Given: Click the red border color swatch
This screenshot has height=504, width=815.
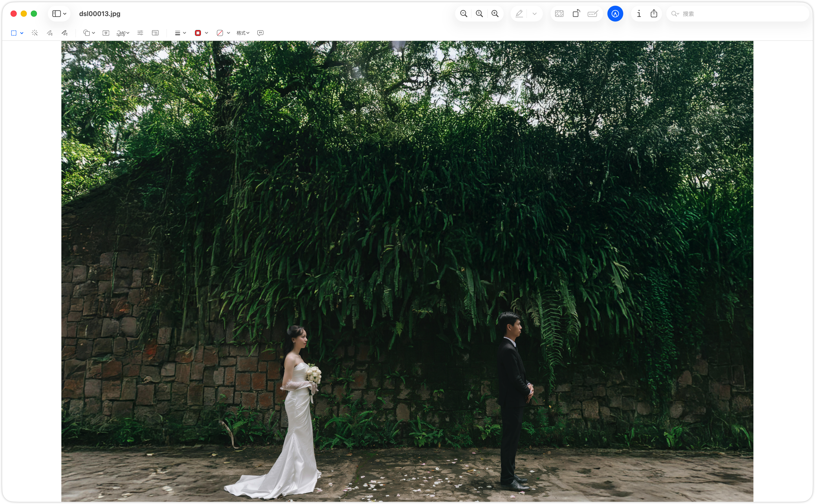Looking at the screenshot, I should pos(198,33).
